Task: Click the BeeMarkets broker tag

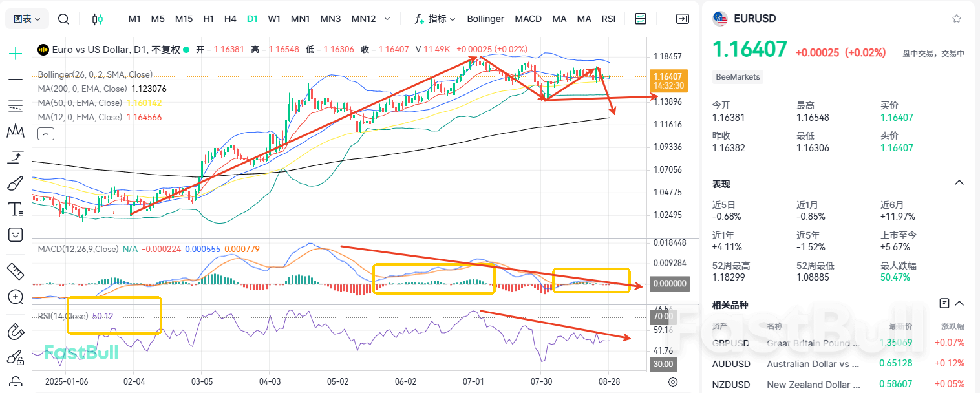Action: pyautogui.click(x=738, y=76)
